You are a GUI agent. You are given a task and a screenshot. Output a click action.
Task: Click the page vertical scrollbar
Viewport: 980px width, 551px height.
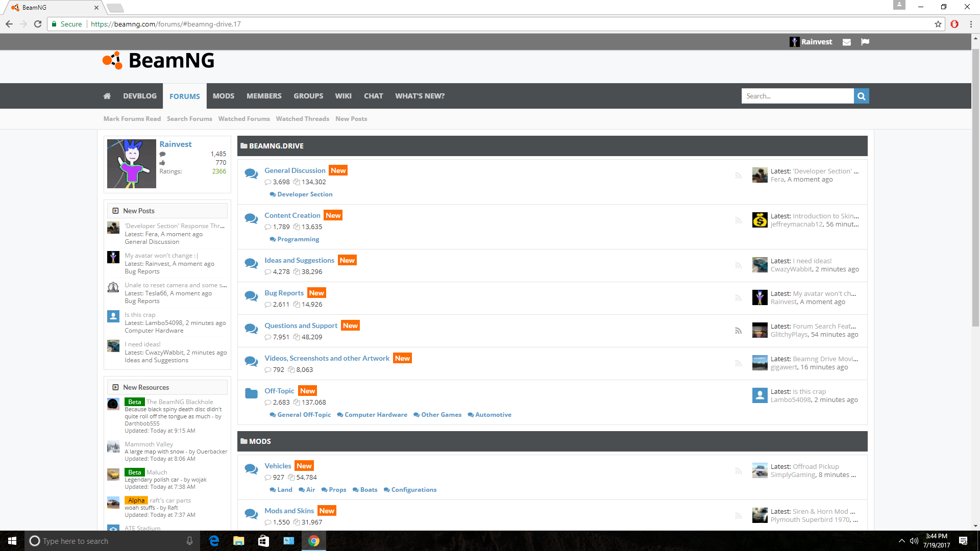975,189
